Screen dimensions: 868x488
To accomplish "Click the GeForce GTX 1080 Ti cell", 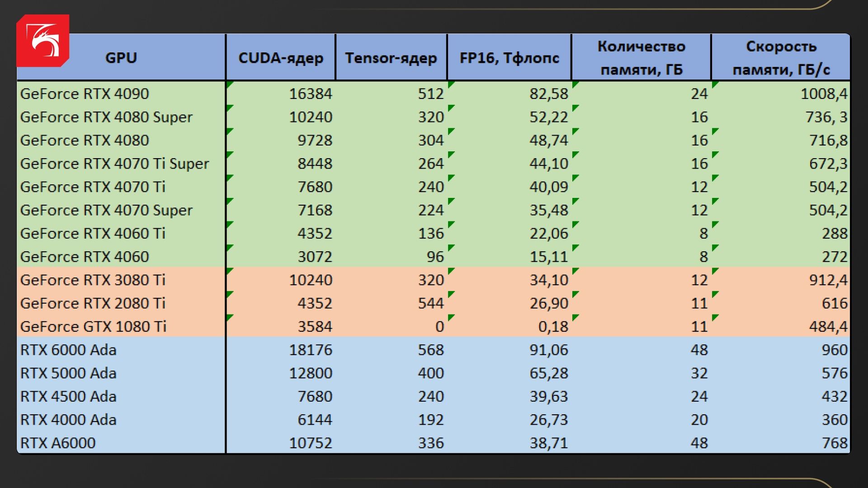I will [x=93, y=327].
